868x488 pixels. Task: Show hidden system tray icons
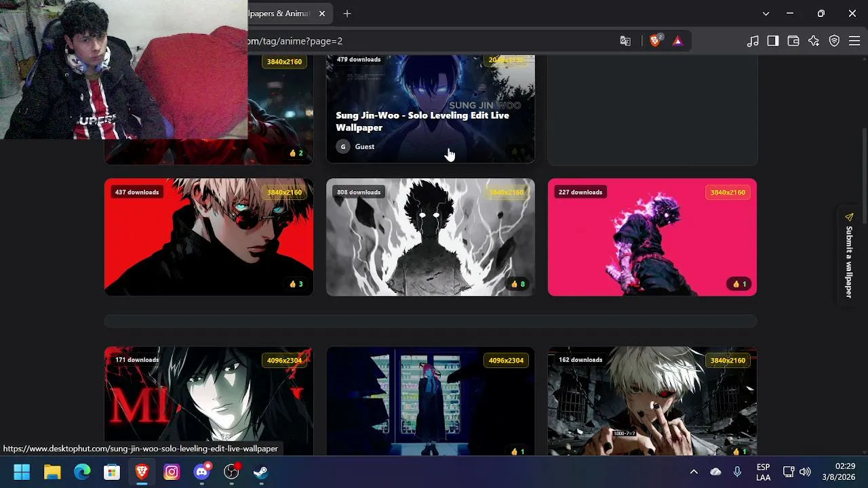(694, 472)
